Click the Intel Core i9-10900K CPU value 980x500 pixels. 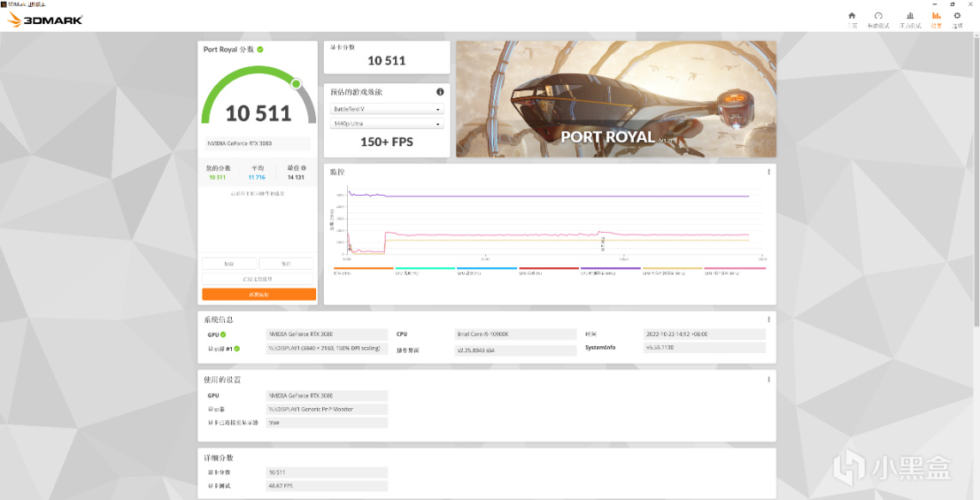(x=515, y=334)
